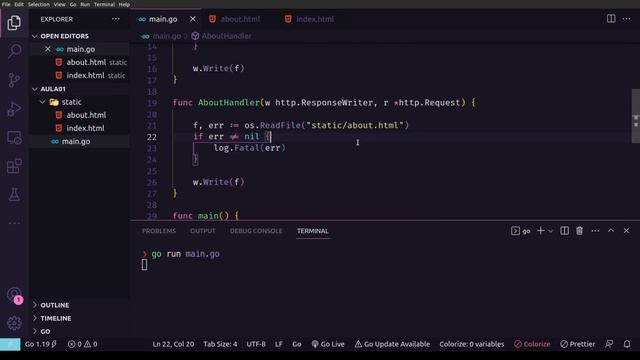
Task: Select the go terminal instance
Action: [521, 231]
